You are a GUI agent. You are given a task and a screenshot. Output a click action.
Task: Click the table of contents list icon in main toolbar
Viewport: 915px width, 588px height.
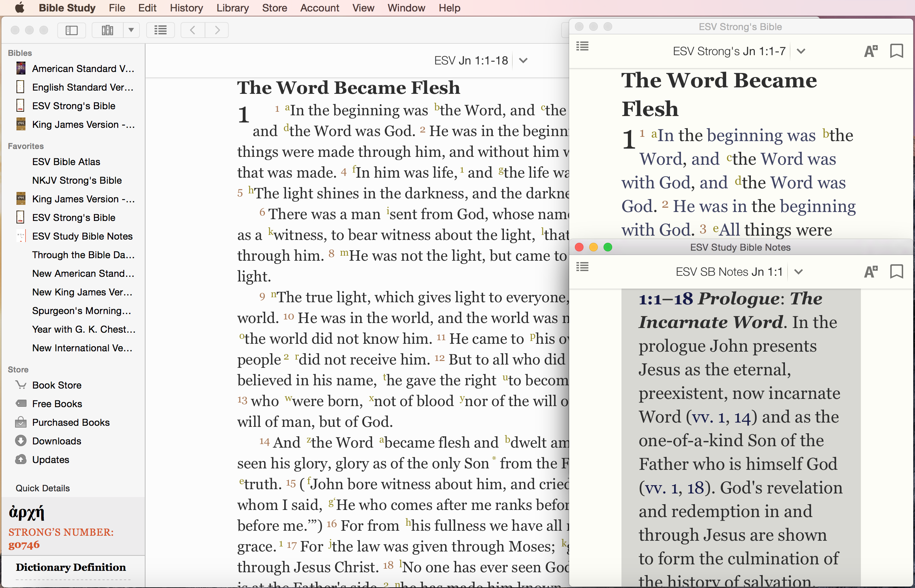click(x=161, y=30)
